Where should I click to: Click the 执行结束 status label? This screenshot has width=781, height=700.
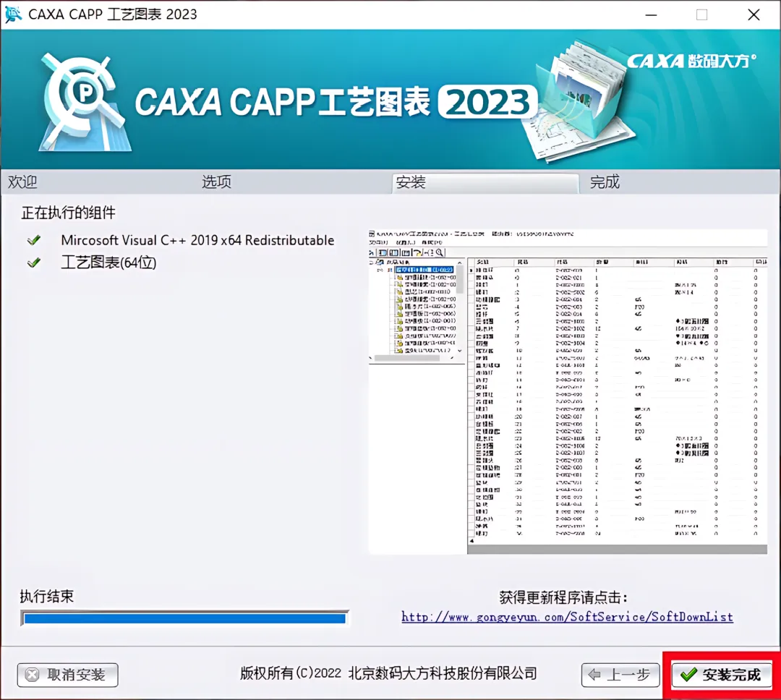pos(47,596)
